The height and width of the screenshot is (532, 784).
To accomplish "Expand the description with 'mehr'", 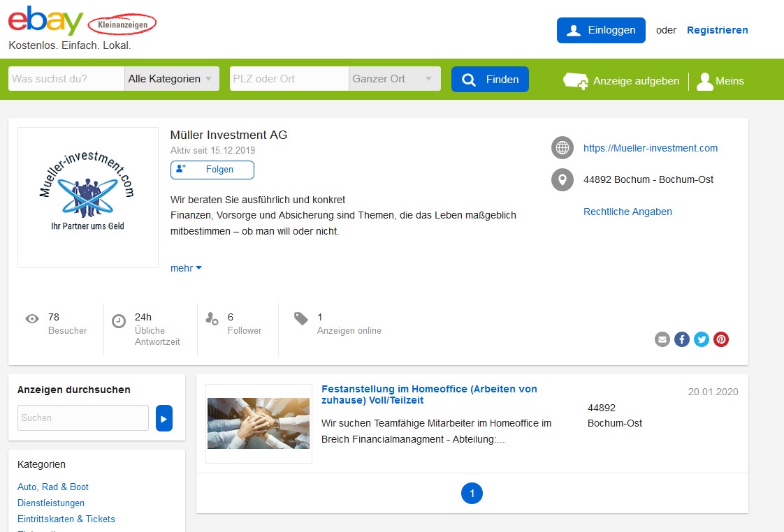I will click(x=186, y=268).
